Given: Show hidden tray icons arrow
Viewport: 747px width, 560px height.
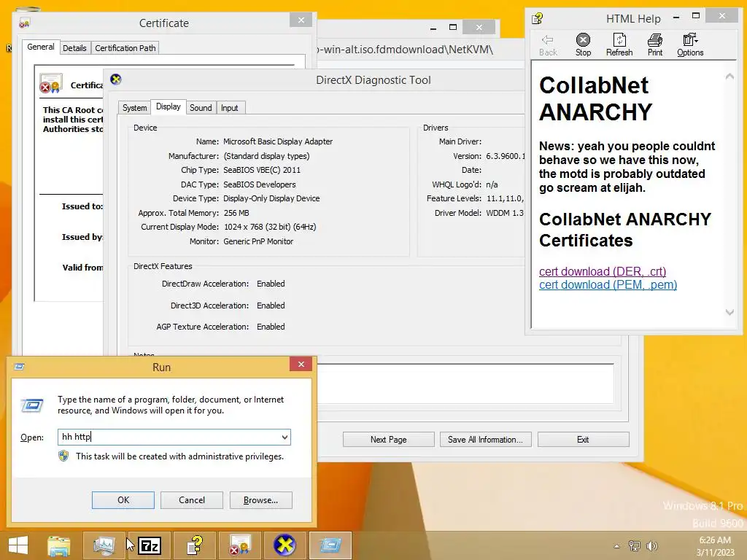Looking at the screenshot, I should [616, 546].
